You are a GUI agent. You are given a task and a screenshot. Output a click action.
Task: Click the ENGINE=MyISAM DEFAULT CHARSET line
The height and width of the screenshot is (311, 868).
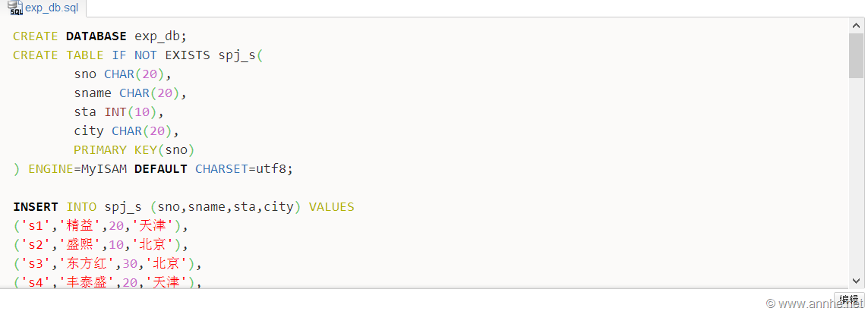click(153, 168)
